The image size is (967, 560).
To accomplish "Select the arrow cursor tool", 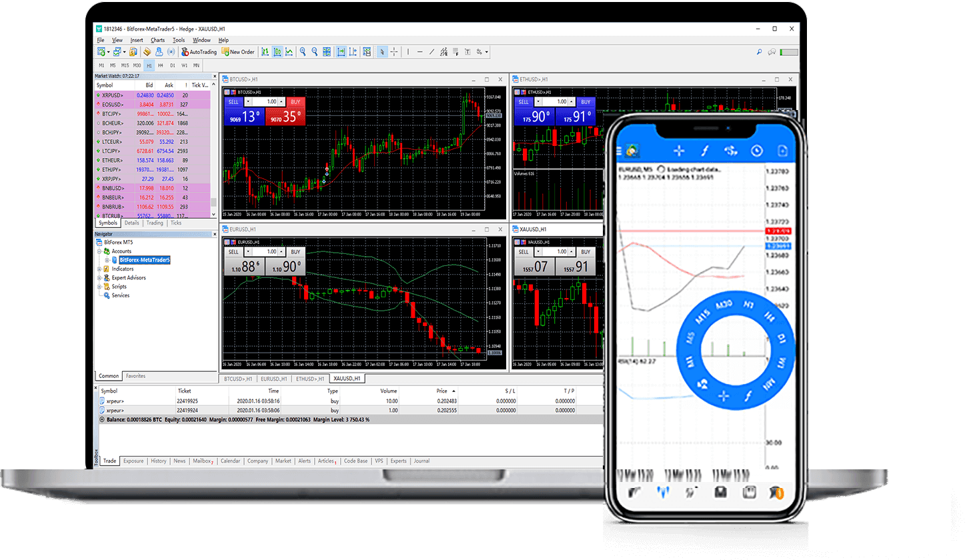I will tap(382, 51).
